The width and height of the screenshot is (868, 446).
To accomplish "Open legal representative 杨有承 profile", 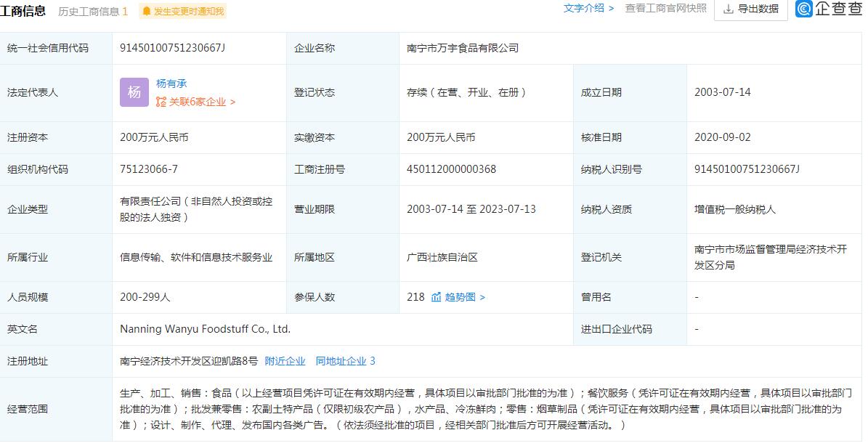I will pyautogui.click(x=171, y=84).
